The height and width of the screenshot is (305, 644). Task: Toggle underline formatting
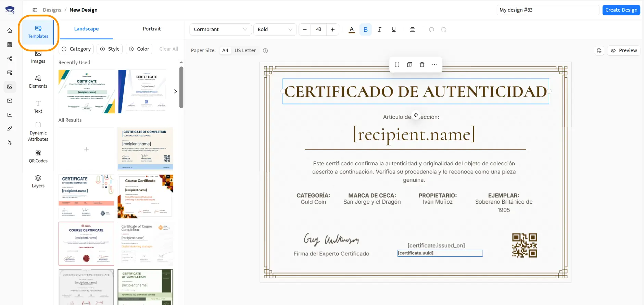(393, 29)
